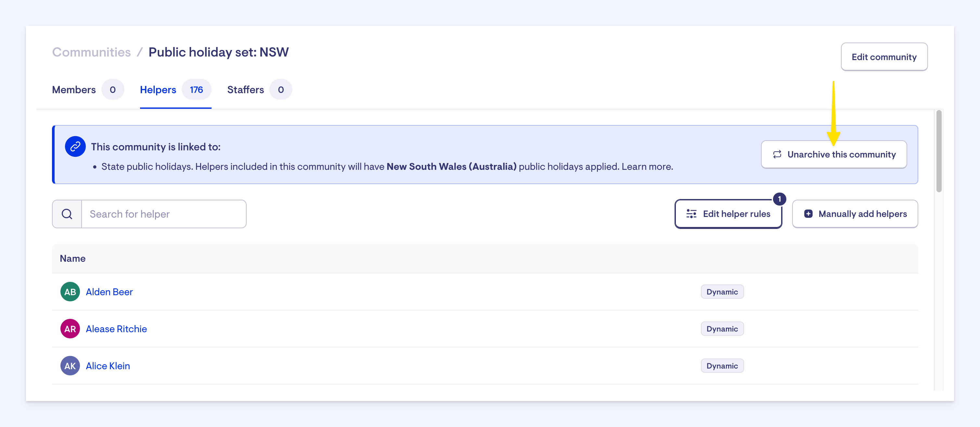Switch to the Members tab
Viewport: 980px width, 427px height.
tap(74, 90)
